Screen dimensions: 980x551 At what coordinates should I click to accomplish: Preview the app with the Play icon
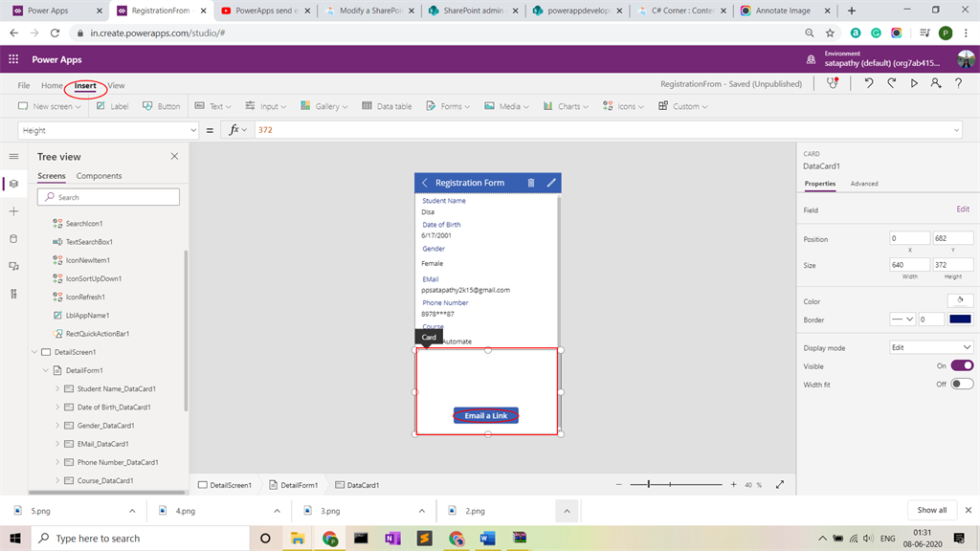pos(912,83)
